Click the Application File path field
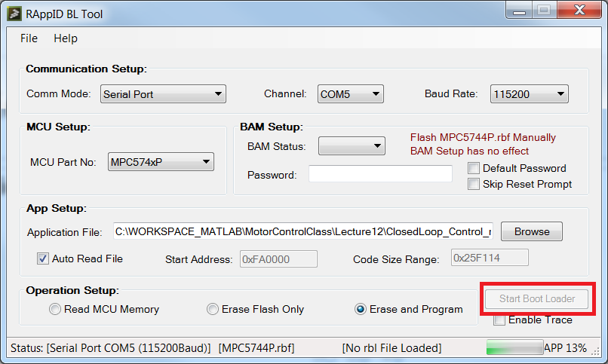This screenshot has width=608, height=364. coord(303,231)
